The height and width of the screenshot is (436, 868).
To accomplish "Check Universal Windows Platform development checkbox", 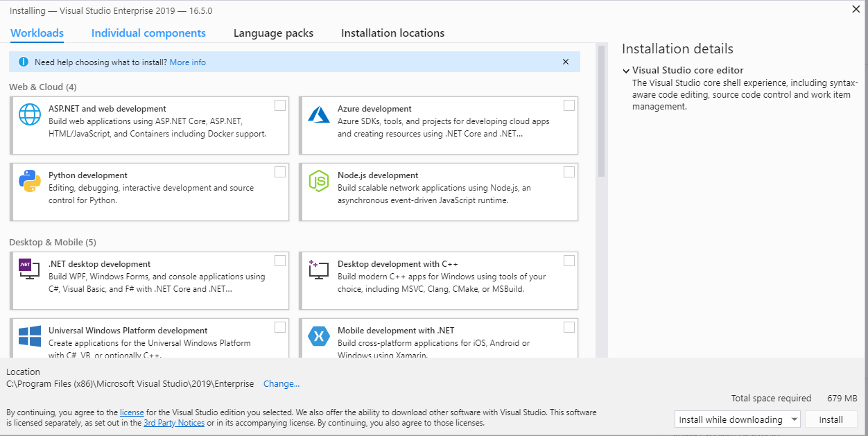I will (x=280, y=327).
